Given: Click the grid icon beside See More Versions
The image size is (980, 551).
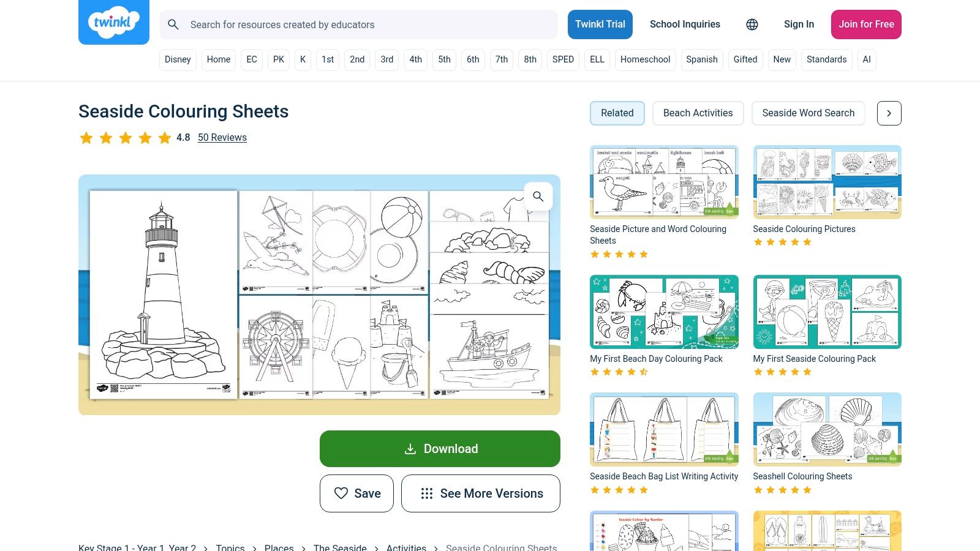Looking at the screenshot, I should (x=427, y=493).
